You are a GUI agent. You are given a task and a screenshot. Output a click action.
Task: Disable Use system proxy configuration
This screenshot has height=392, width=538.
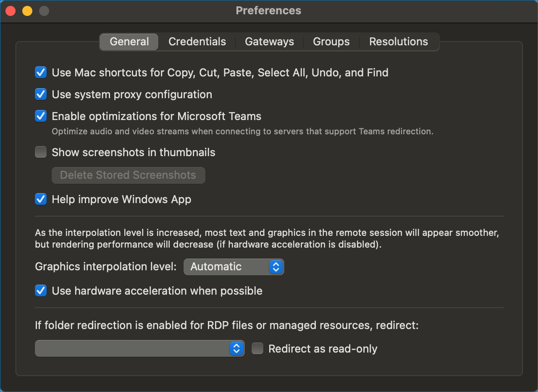tap(41, 94)
